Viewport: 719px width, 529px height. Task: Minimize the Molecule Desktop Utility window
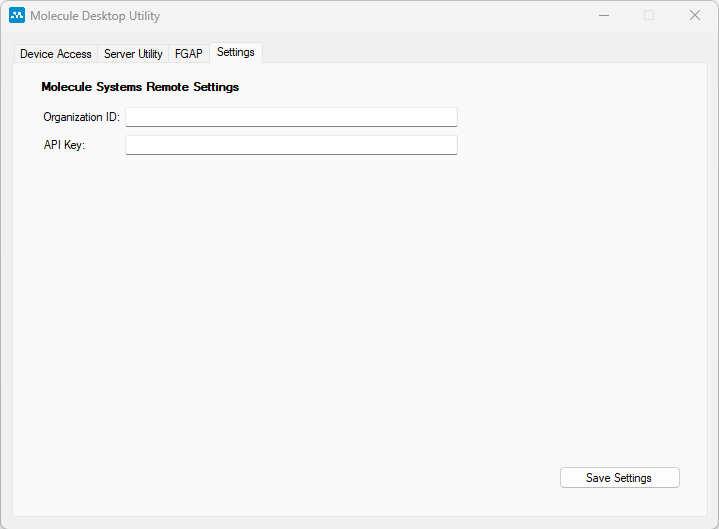click(x=604, y=16)
